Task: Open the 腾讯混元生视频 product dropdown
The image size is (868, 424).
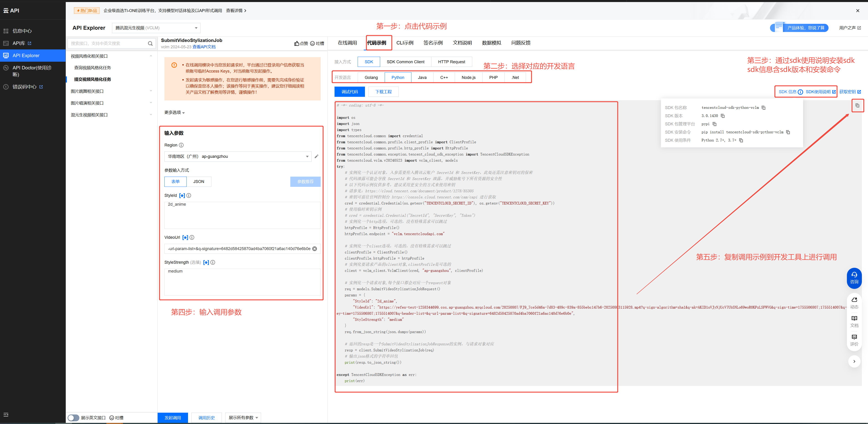Action: pyautogui.click(x=156, y=28)
